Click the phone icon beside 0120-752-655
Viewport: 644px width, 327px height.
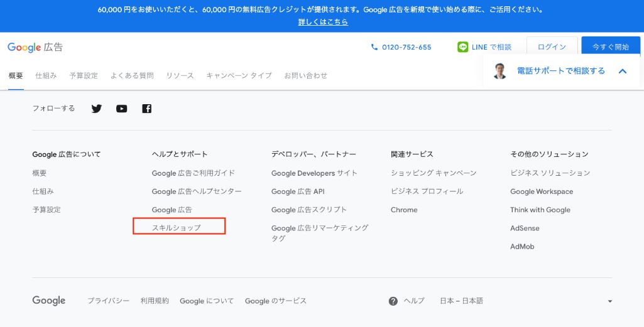[375, 47]
